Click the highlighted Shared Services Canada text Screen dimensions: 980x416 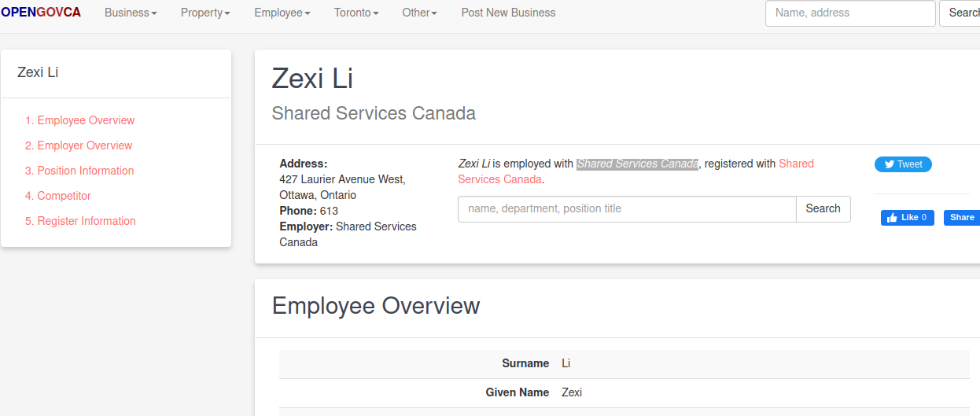pos(638,164)
